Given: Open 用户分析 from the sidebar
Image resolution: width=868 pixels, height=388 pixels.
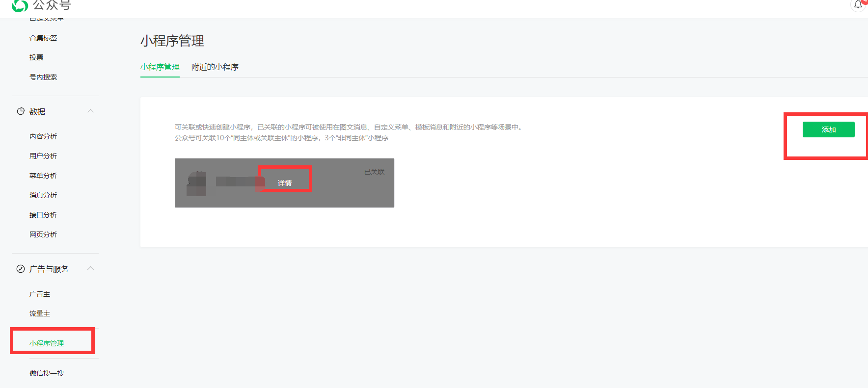Looking at the screenshot, I should pos(43,156).
